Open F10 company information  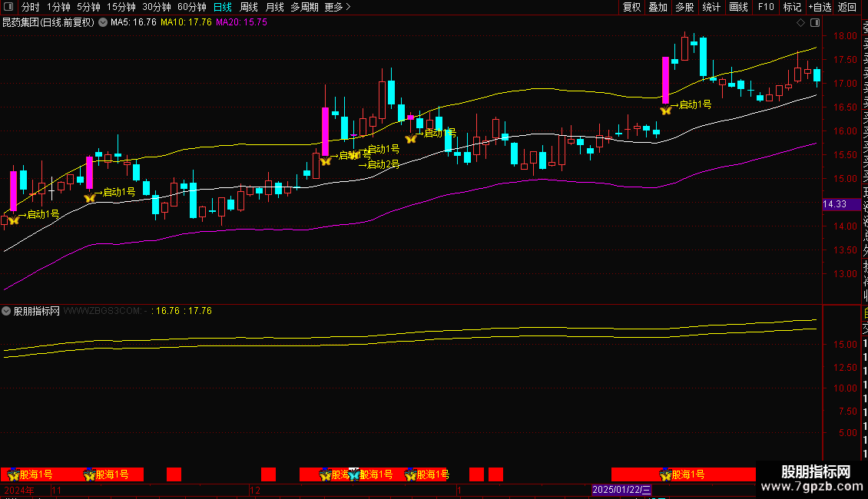click(x=766, y=7)
